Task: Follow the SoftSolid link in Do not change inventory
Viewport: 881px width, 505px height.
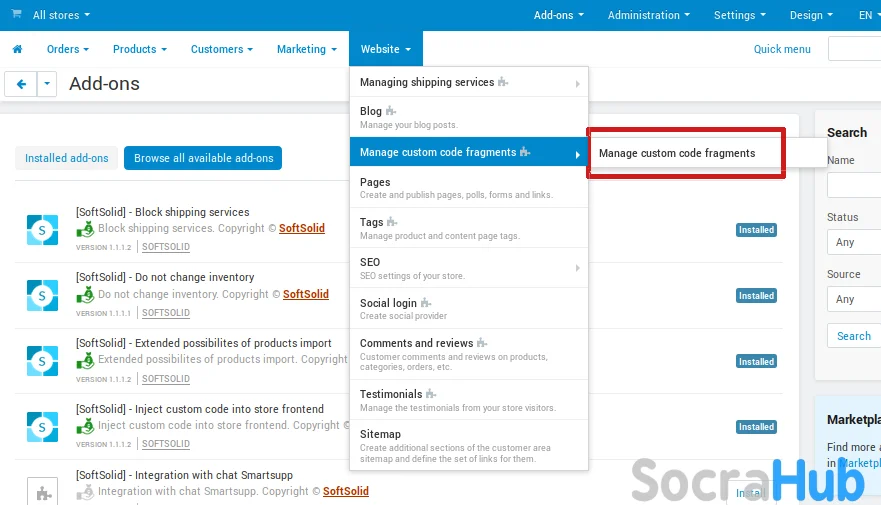Action: (306, 294)
